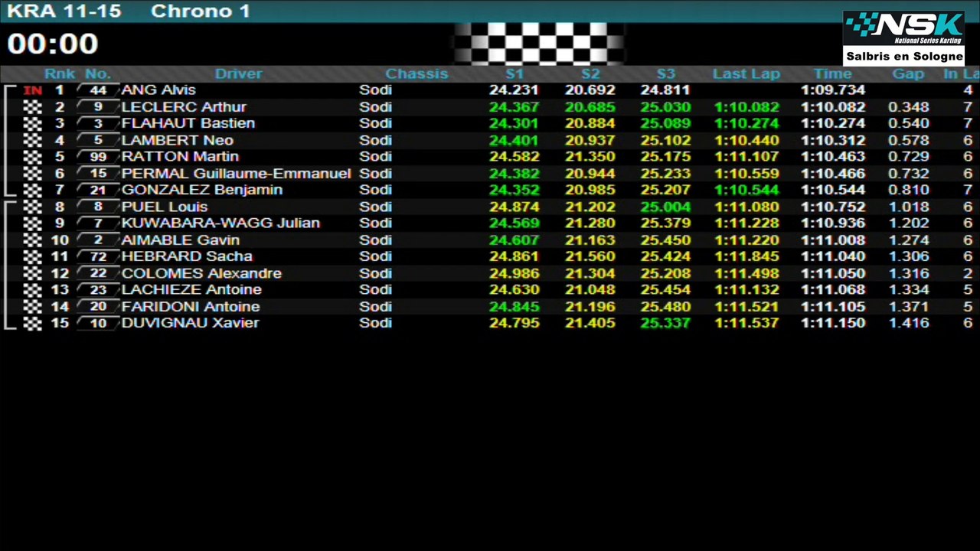
Task: Click the S1 column header
Action: tap(514, 74)
